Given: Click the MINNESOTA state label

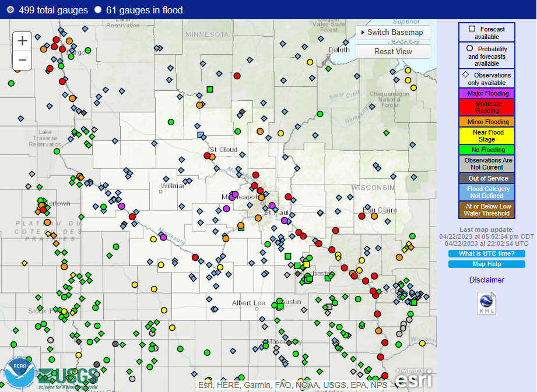Looking at the screenshot, I should pos(207,34).
